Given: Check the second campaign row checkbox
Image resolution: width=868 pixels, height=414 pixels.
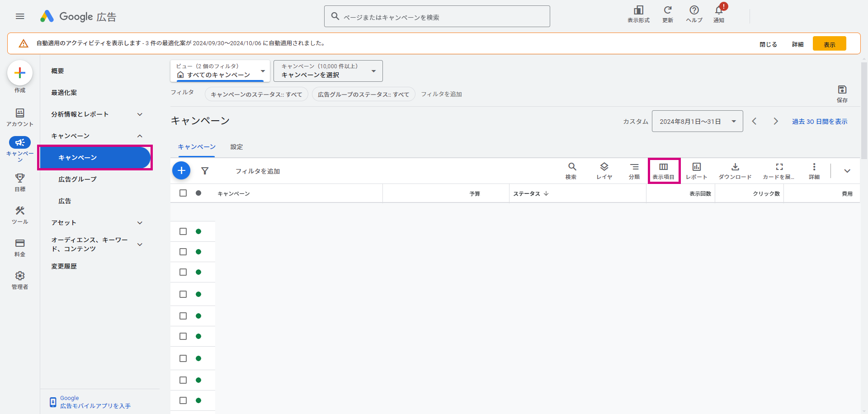Looking at the screenshot, I should (183, 252).
